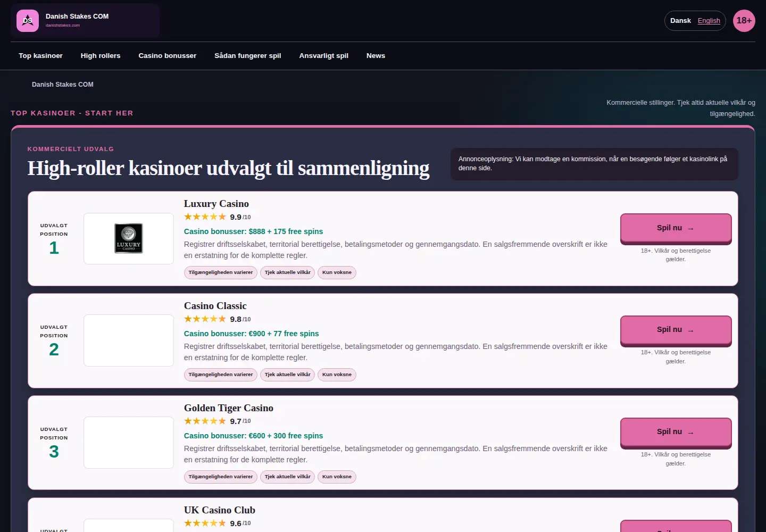Click Kun voksne tag under Luxury Casino
The height and width of the screenshot is (532, 766).
tap(337, 273)
